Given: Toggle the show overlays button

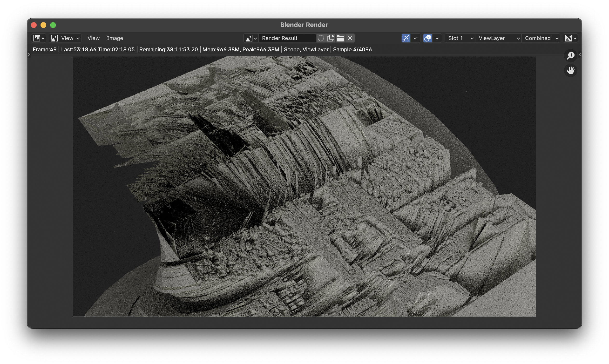Looking at the screenshot, I should [427, 38].
